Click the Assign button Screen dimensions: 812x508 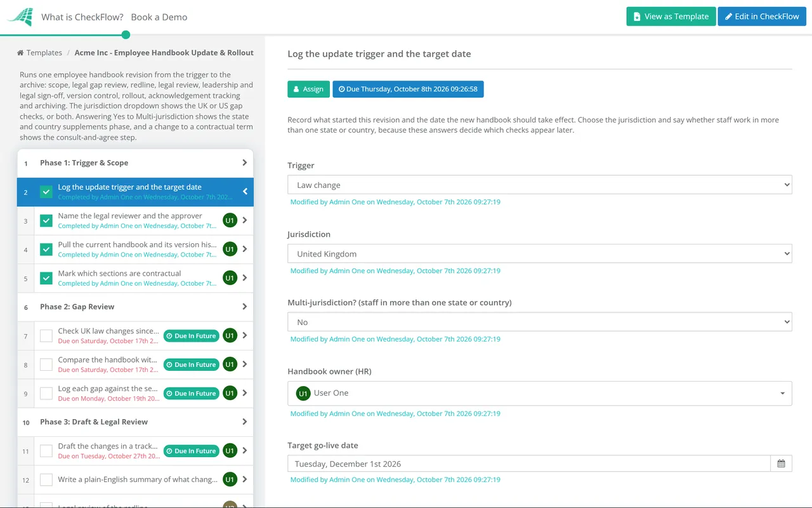click(x=308, y=89)
